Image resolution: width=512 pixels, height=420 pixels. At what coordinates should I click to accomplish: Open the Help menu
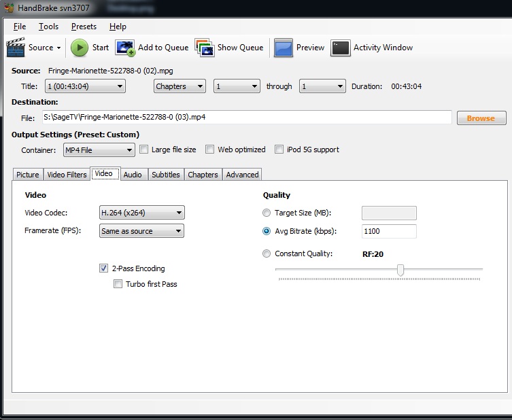(118, 27)
